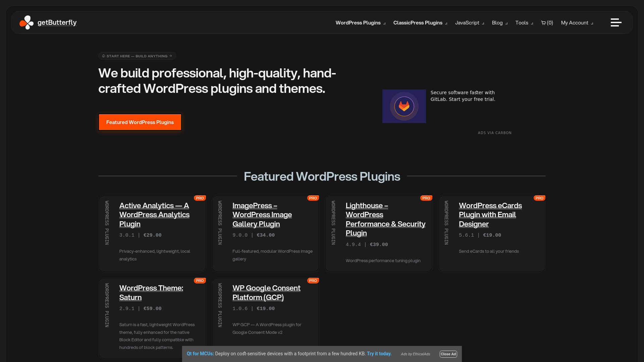Click the getButterfly butterfly logo icon

tap(26, 22)
